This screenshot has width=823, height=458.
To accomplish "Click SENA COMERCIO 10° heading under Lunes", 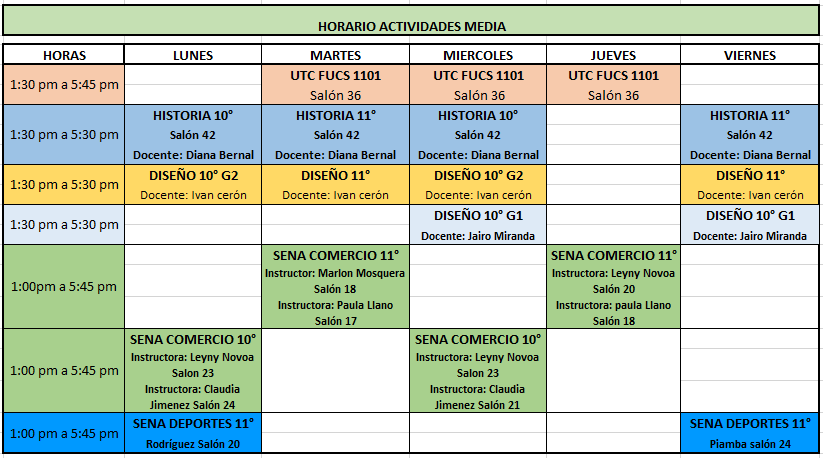I will tap(193, 339).
